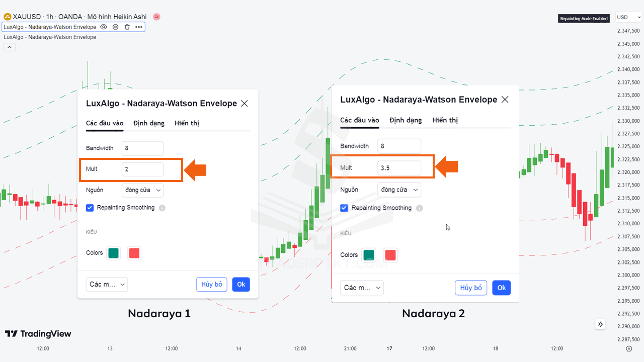644x362 pixels.
Task: Open Định dạng tab in Nadaraya 2
Action: pos(406,120)
